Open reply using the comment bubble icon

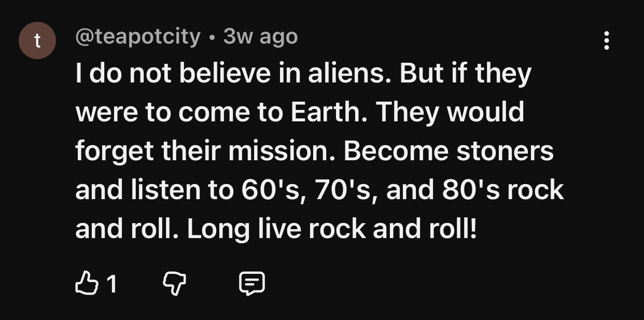[252, 283]
